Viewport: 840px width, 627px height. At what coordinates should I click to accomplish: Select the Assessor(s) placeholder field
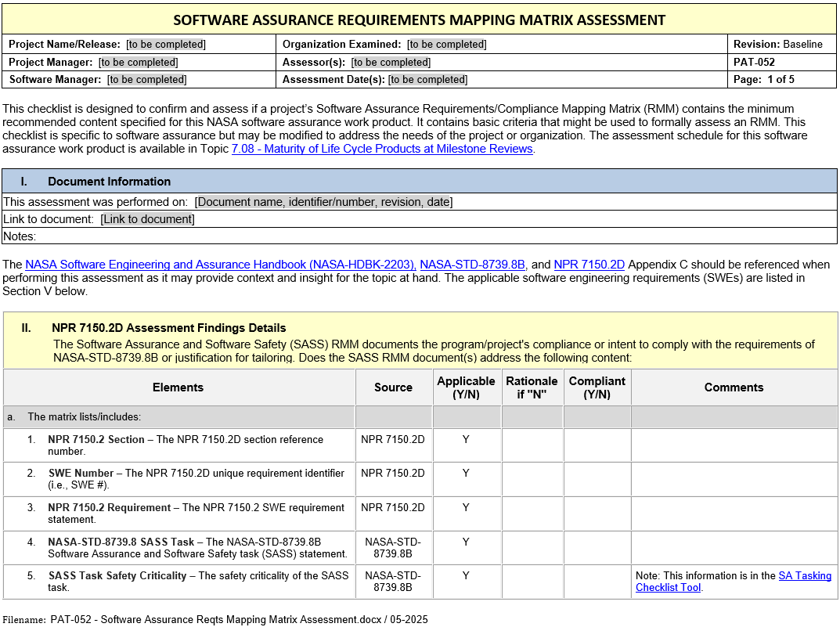tap(390, 62)
